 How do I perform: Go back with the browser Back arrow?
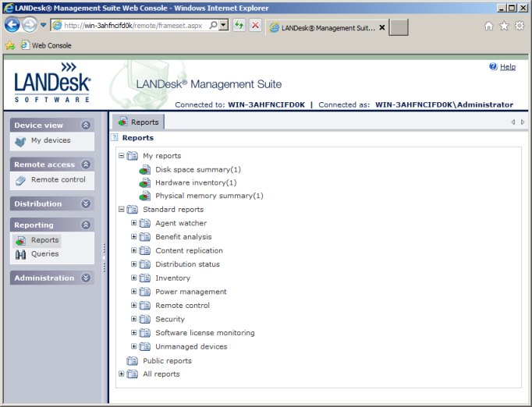coord(12,25)
